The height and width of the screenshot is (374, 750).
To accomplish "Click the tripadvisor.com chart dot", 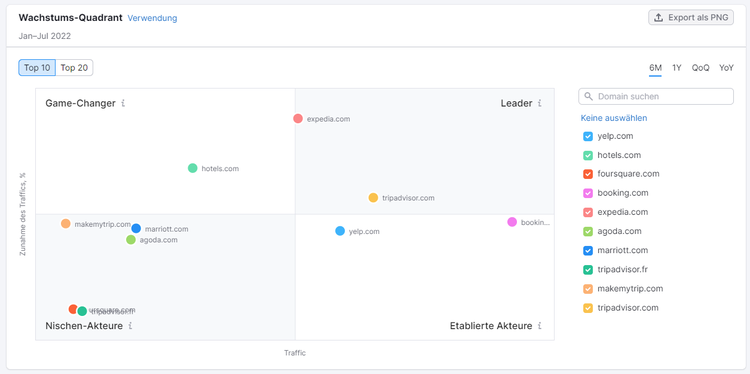I will (x=373, y=198).
